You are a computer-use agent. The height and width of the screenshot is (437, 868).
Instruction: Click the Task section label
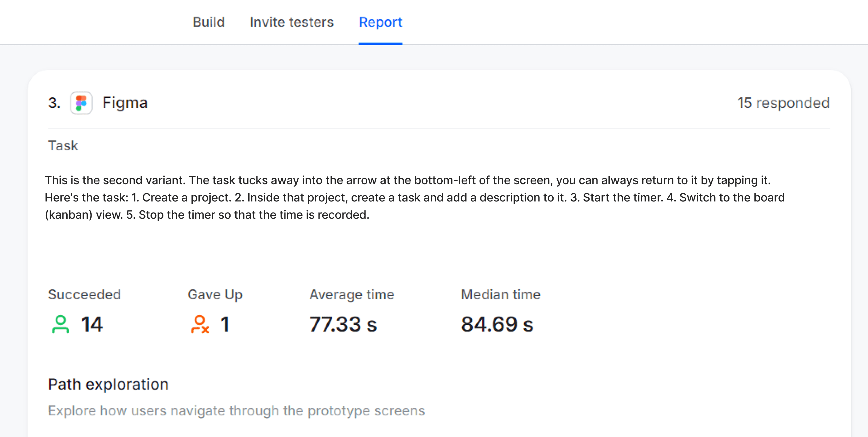(x=63, y=146)
